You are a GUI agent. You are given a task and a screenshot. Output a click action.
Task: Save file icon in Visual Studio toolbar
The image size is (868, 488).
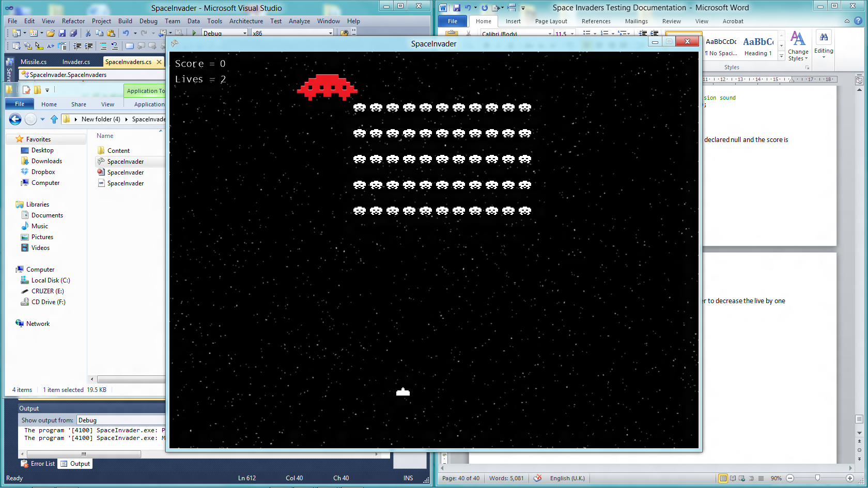(62, 33)
